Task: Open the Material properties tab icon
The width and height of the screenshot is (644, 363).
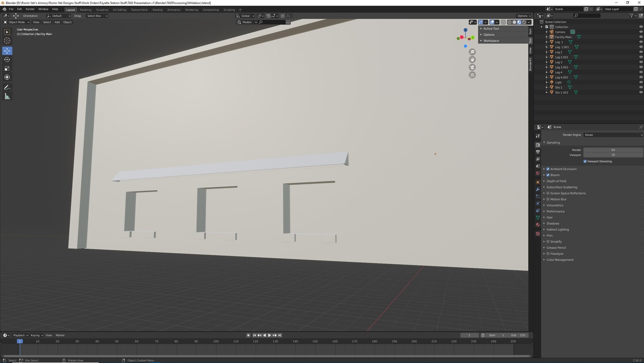Action: coord(538,225)
